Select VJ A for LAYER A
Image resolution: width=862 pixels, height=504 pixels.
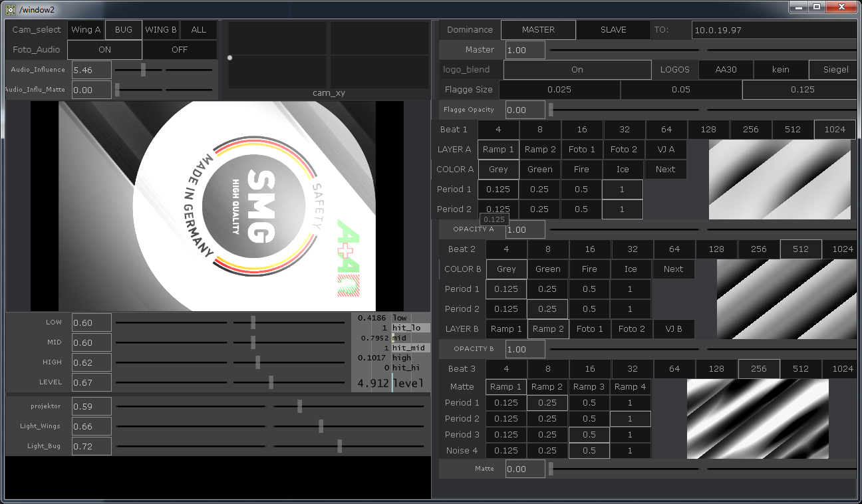[x=665, y=150]
